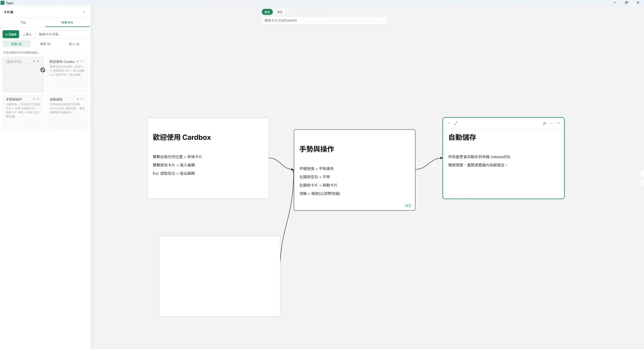Image resolution: width=644 pixels, height=349 pixels.
Task: Select the empty blank card on canvas
Action: click(x=220, y=276)
